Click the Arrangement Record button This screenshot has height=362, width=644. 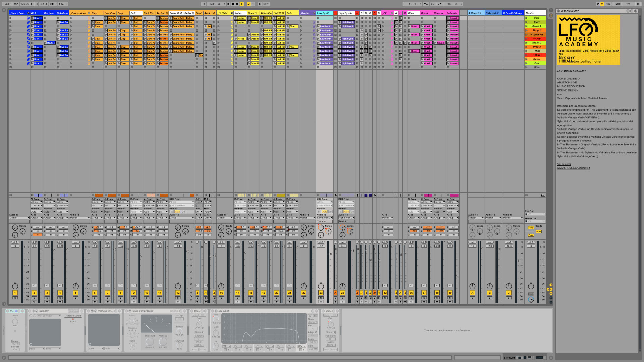point(237,4)
